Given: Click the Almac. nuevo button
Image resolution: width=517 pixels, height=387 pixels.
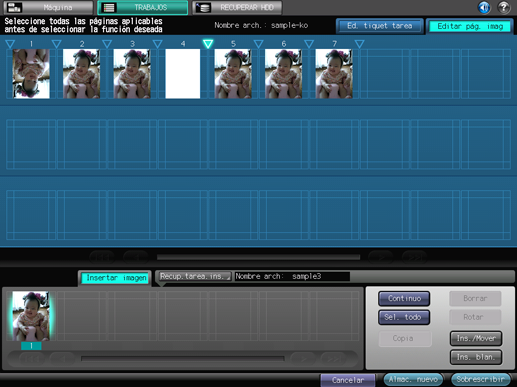Looking at the screenshot, I should coord(413,379).
